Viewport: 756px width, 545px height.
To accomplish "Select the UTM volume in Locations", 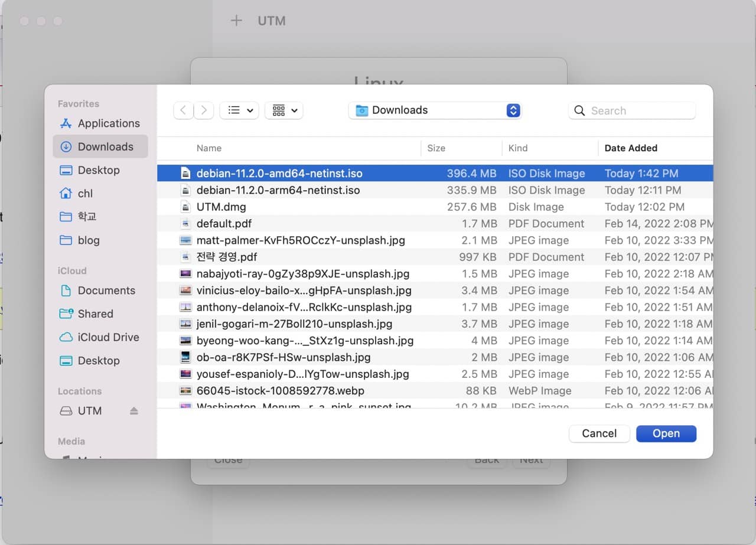I will pos(90,411).
